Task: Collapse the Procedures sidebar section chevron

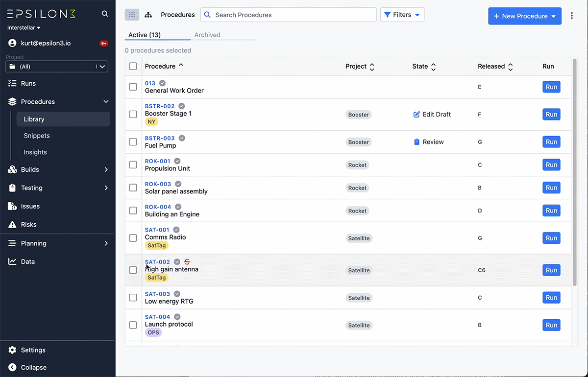Action: pos(106,102)
